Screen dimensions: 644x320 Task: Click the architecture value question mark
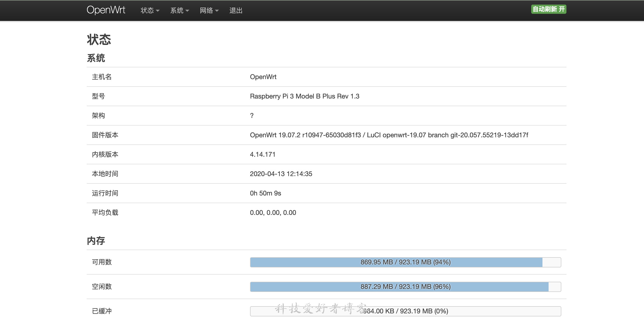pos(252,116)
